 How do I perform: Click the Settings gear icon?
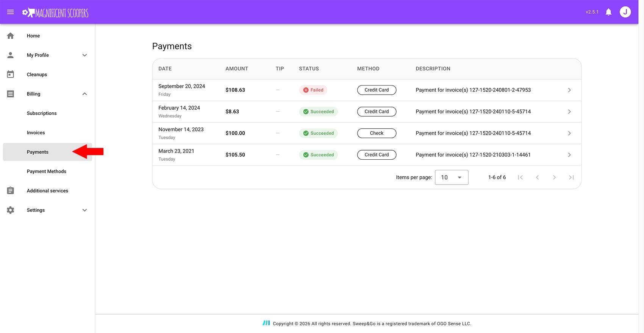(x=11, y=210)
